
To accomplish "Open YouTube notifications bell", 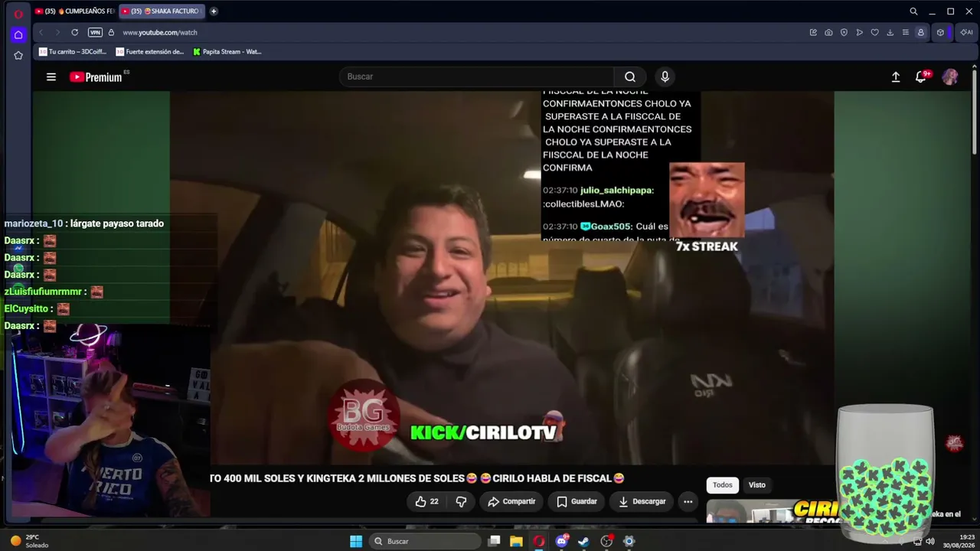I will [x=921, y=77].
